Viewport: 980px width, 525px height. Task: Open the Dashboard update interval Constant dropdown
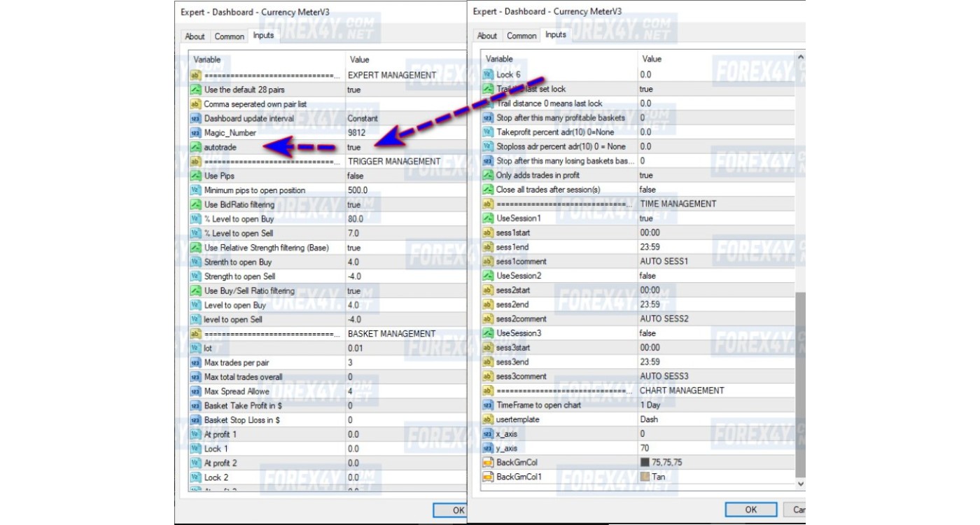(405, 118)
